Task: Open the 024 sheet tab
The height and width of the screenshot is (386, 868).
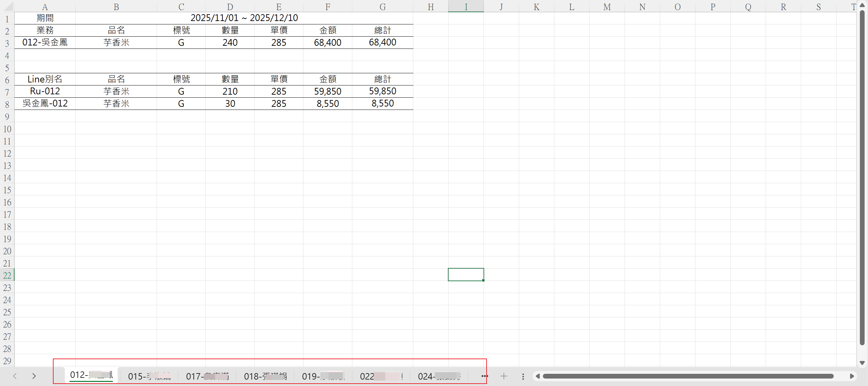Action: click(x=439, y=377)
